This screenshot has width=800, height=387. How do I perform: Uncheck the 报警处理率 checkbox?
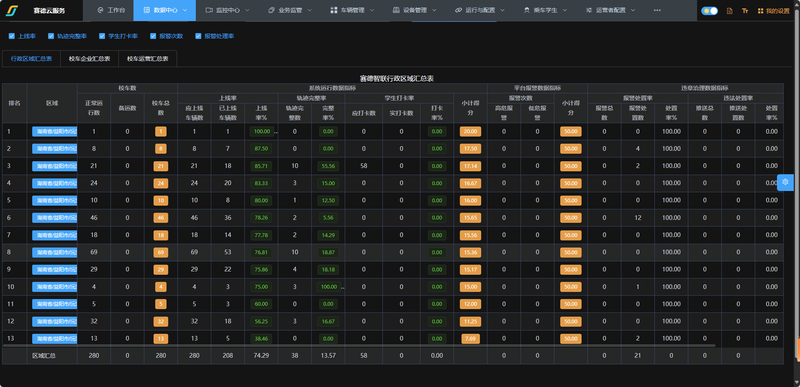[198, 36]
